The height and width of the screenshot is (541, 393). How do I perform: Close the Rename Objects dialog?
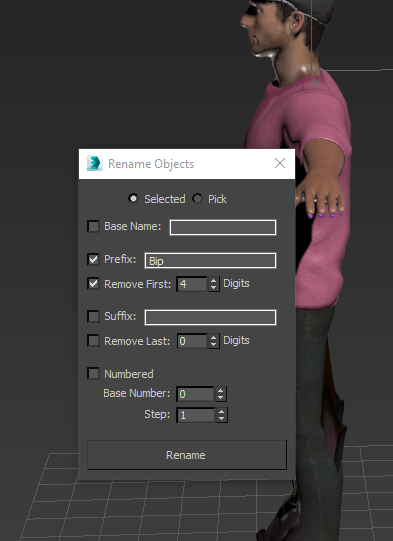[280, 163]
